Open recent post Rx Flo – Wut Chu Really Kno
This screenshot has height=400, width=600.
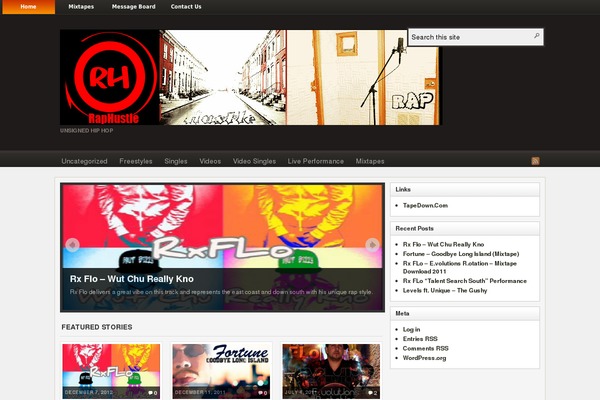tap(443, 244)
